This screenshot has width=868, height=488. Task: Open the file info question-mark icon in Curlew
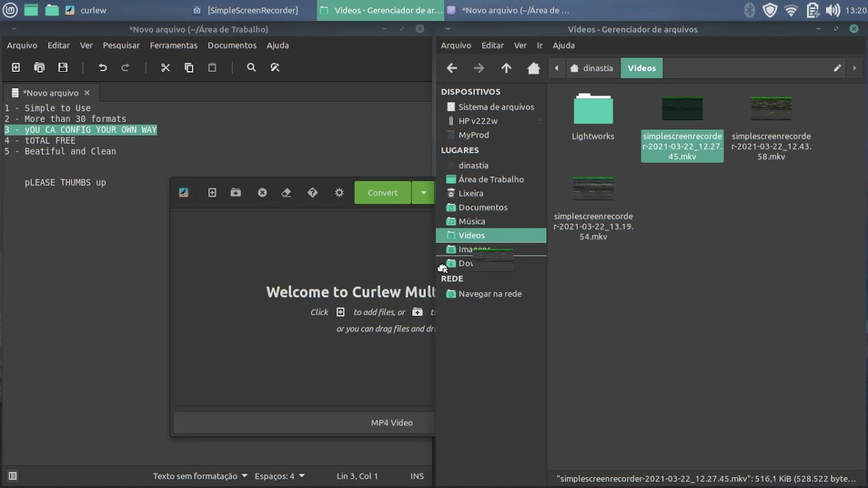pos(313,192)
